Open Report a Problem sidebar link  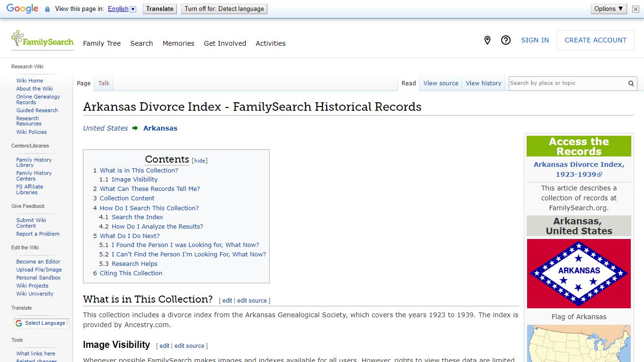pyautogui.click(x=38, y=234)
